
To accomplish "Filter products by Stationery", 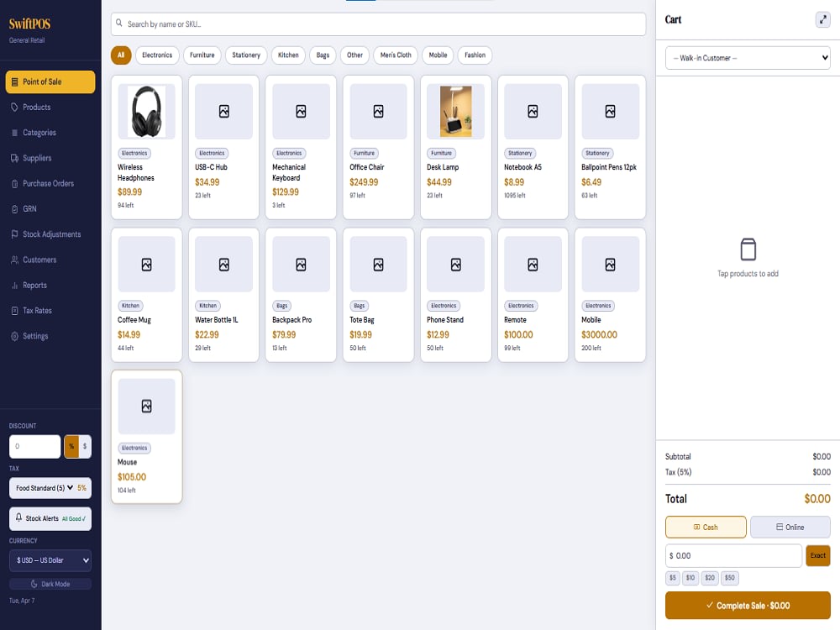I will pos(246,55).
